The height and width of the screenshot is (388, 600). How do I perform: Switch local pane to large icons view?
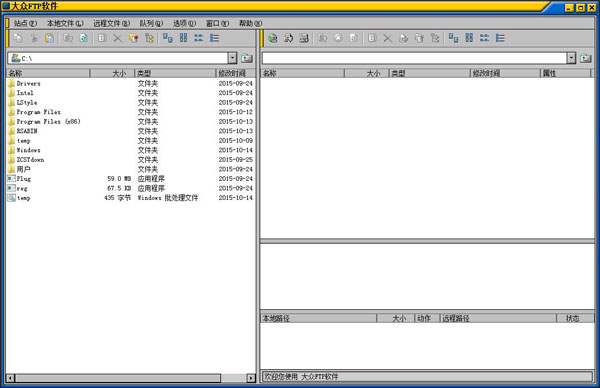[x=168, y=38]
